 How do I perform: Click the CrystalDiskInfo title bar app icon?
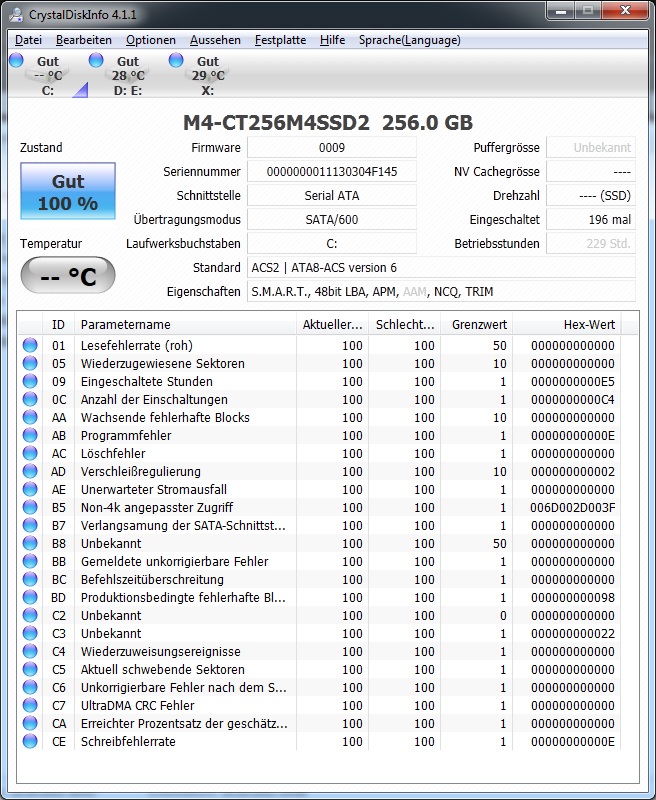(x=16, y=14)
